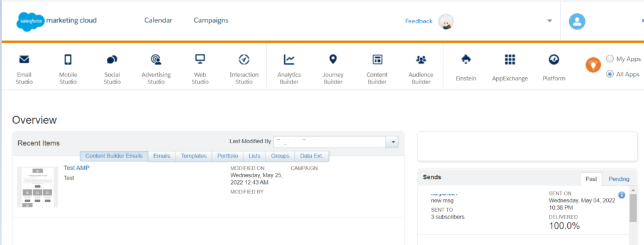
Task: Open Platform gauge icon
Action: [x=553, y=60]
